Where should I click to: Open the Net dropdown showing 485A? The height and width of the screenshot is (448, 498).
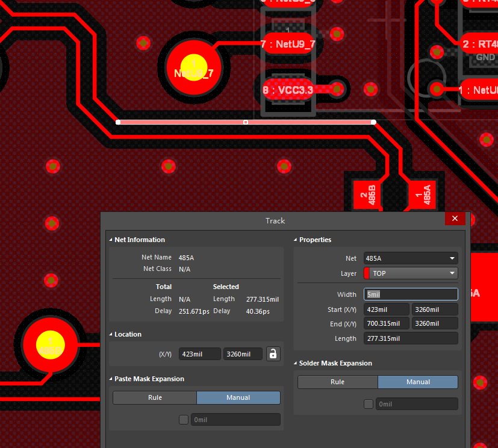click(411, 258)
